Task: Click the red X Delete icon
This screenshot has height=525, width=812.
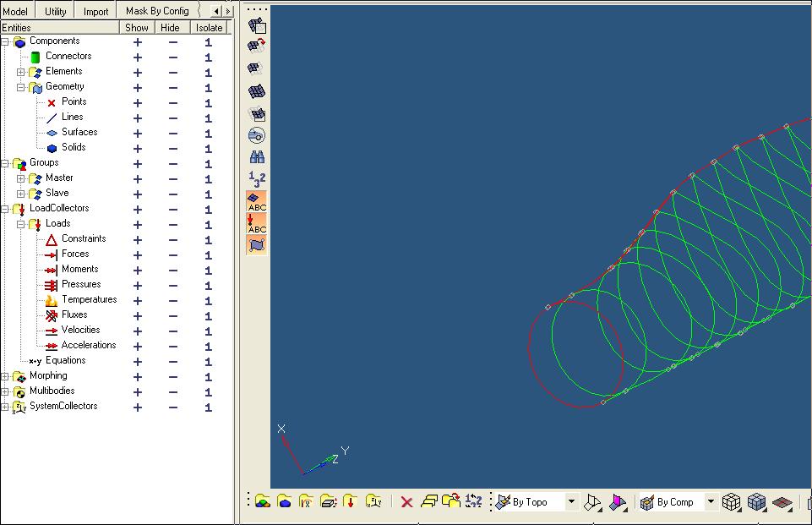Action: click(406, 501)
